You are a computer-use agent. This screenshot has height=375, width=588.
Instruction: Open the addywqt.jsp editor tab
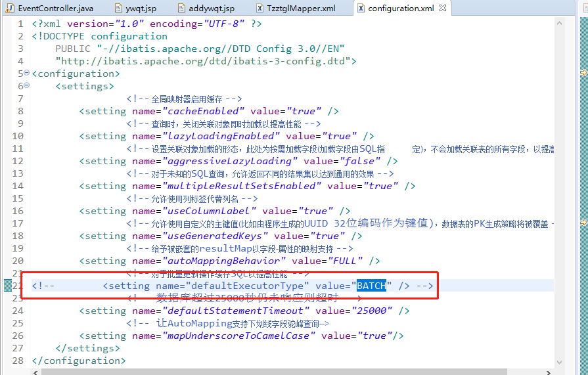point(206,9)
